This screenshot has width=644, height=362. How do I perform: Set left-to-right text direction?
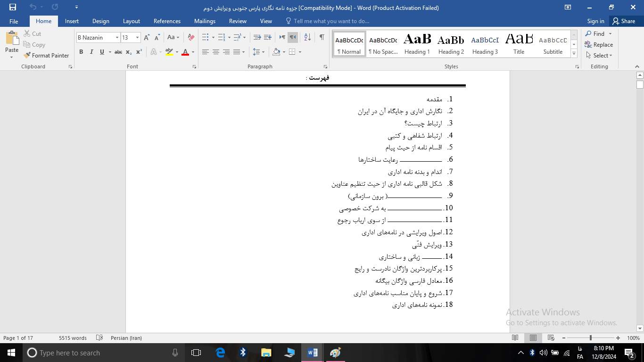(x=282, y=37)
